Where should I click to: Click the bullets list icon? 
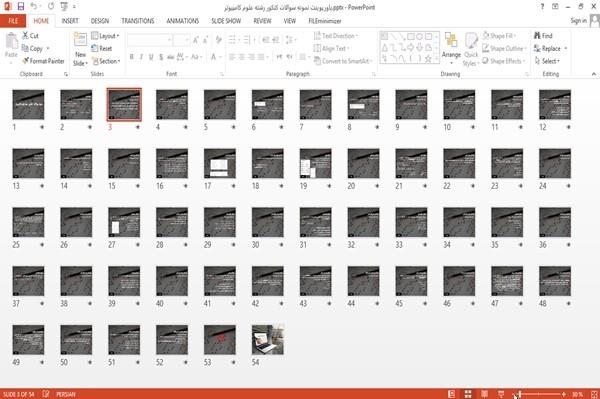tap(233, 40)
